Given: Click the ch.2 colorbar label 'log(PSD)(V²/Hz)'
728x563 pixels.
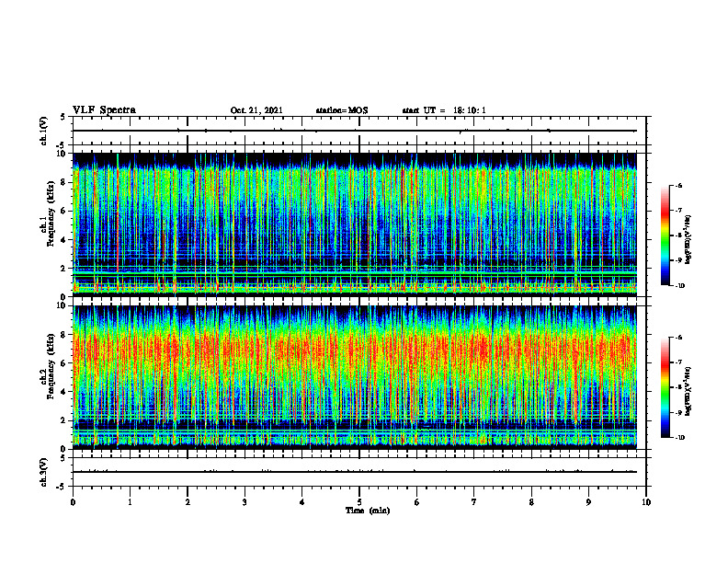Looking at the screenshot, I should [688, 391].
